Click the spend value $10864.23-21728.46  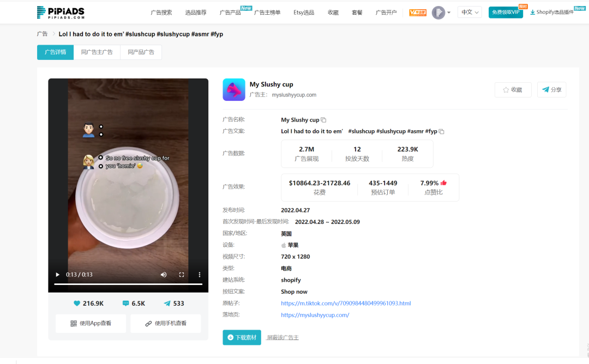click(319, 183)
